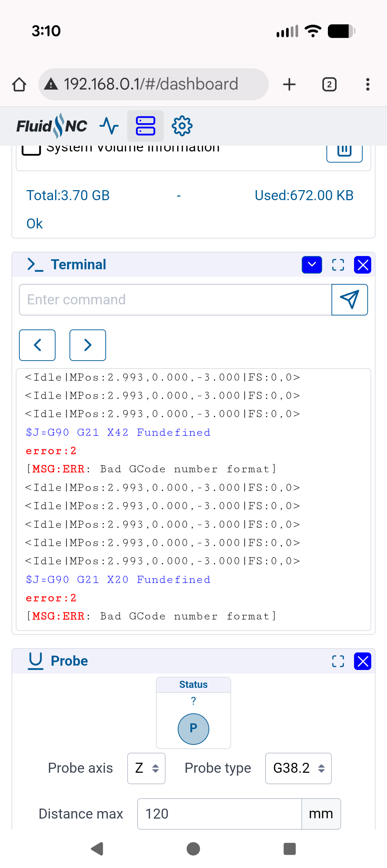387x868 pixels.
Task: Click the Distance max input field
Action: click(219, 814)
